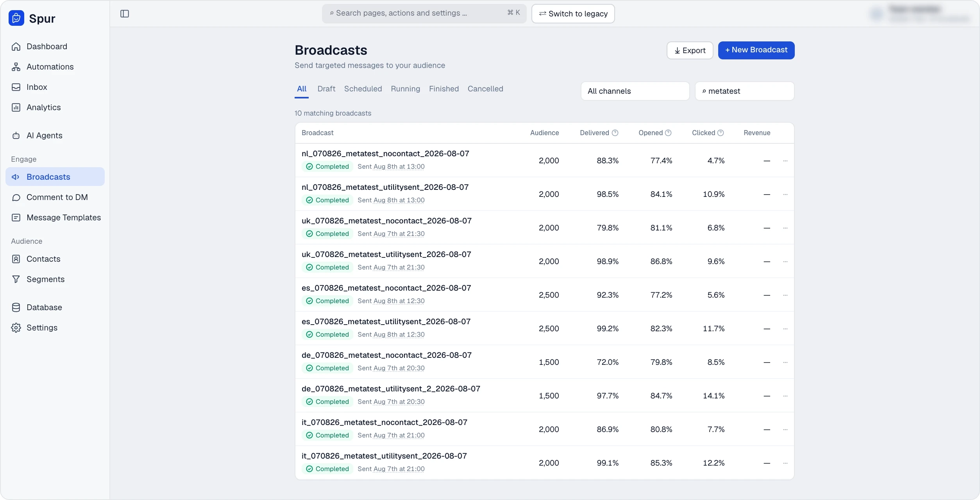Switch to the Running tab
The image size is (980, 500).
[405, 89]
